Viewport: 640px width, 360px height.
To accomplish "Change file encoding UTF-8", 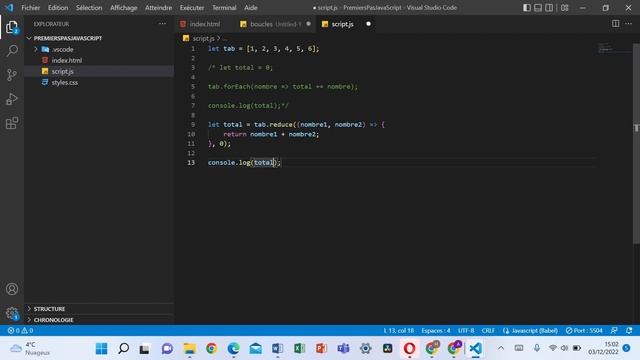I will (x=466, y=331).
